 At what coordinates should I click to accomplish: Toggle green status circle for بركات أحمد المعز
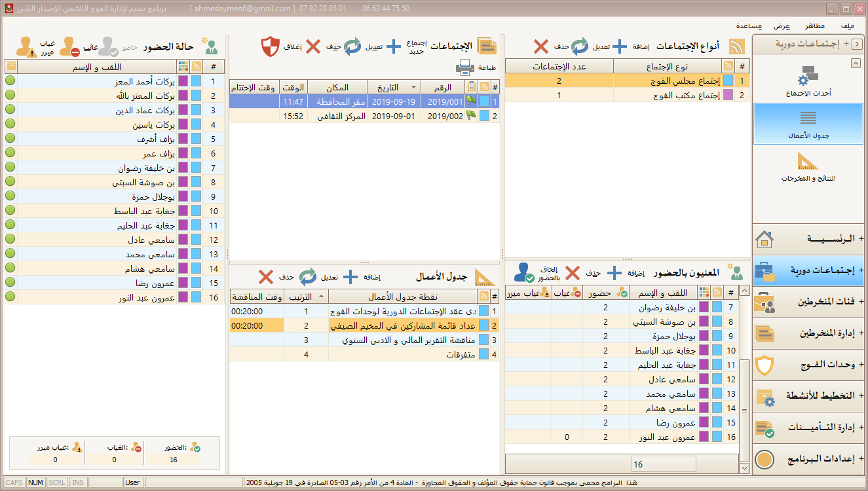click(x=10, y=81)
